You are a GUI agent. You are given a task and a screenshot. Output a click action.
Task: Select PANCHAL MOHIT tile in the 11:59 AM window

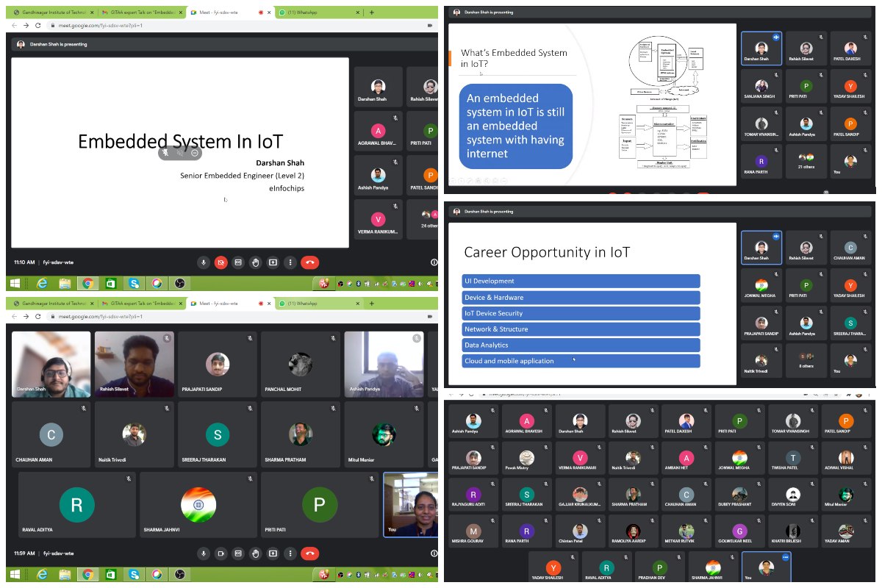300,365
